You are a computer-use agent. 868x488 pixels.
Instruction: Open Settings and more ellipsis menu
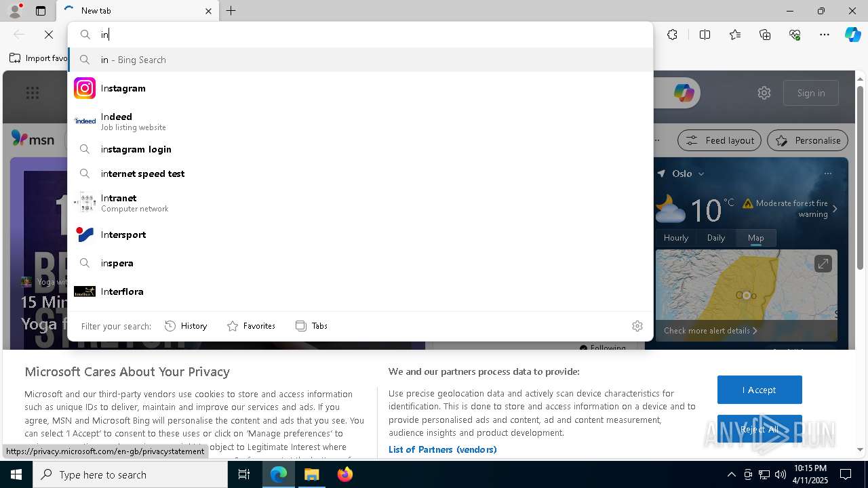[825, 35]
